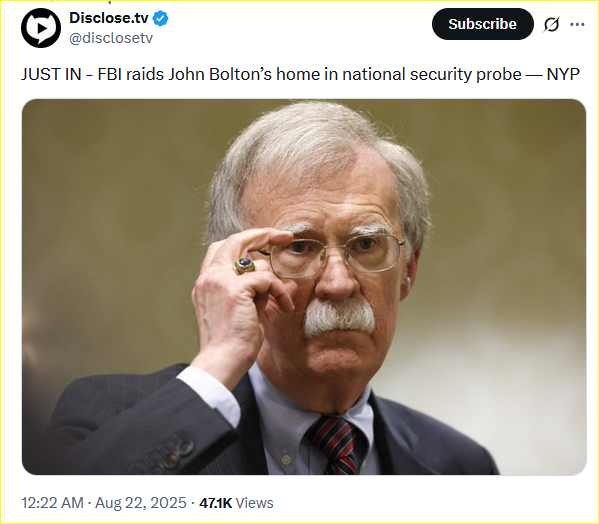Click the 12:22 AM timestamp

(x=52, y=503)
